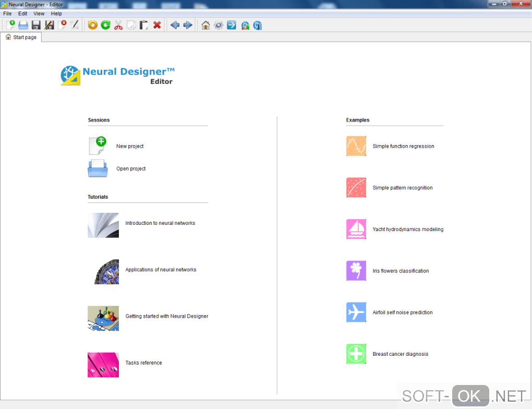This screenshot has height=409, width=532.
Task: Click the Close project red-x page icon
Action: (62, 25)
